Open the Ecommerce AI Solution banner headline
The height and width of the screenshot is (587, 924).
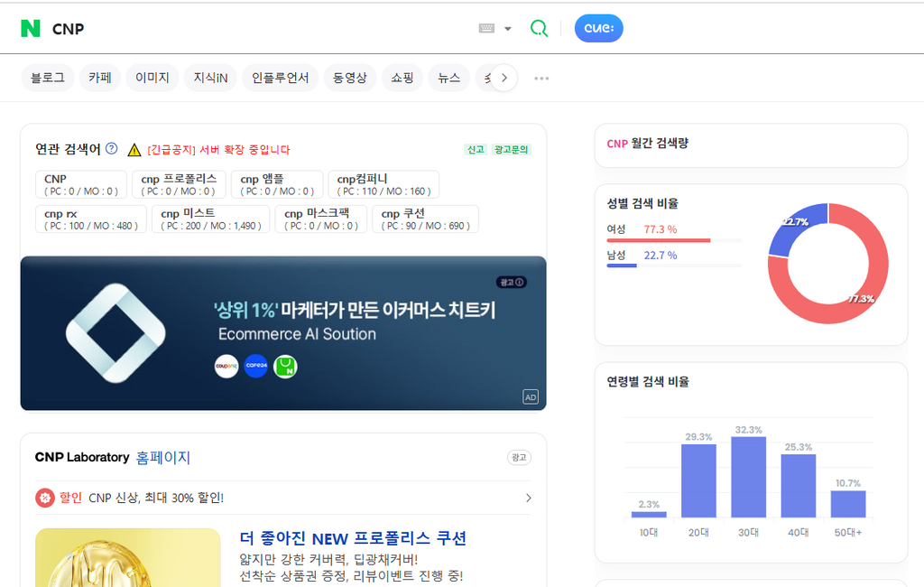pyautogui.click(x=297, y=334)
